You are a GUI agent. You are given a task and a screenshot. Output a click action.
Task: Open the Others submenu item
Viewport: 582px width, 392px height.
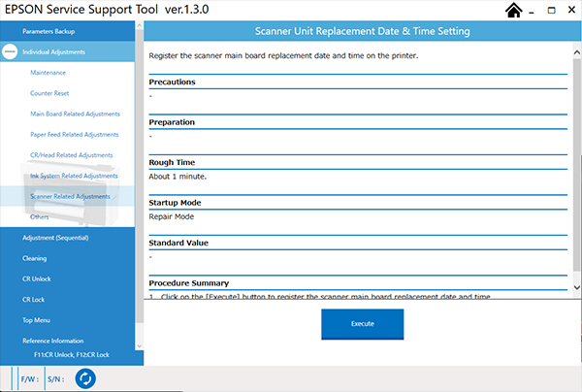point(40,216)
